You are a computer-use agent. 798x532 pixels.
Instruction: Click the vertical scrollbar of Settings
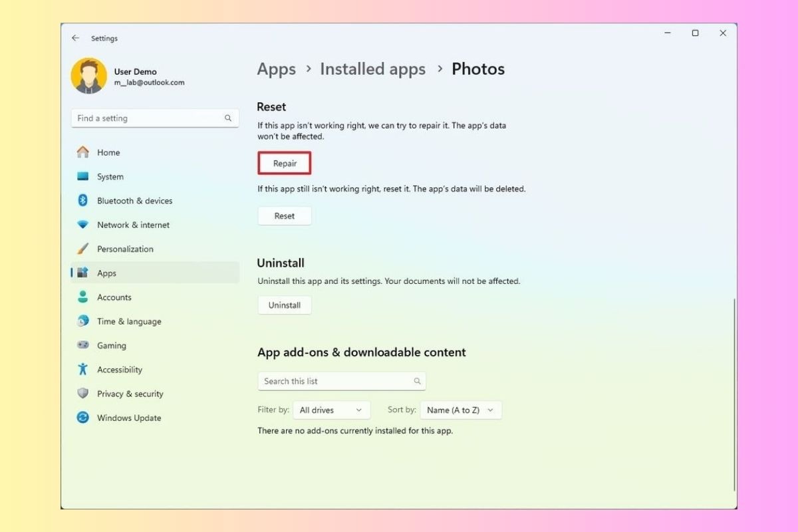(734, 396)
